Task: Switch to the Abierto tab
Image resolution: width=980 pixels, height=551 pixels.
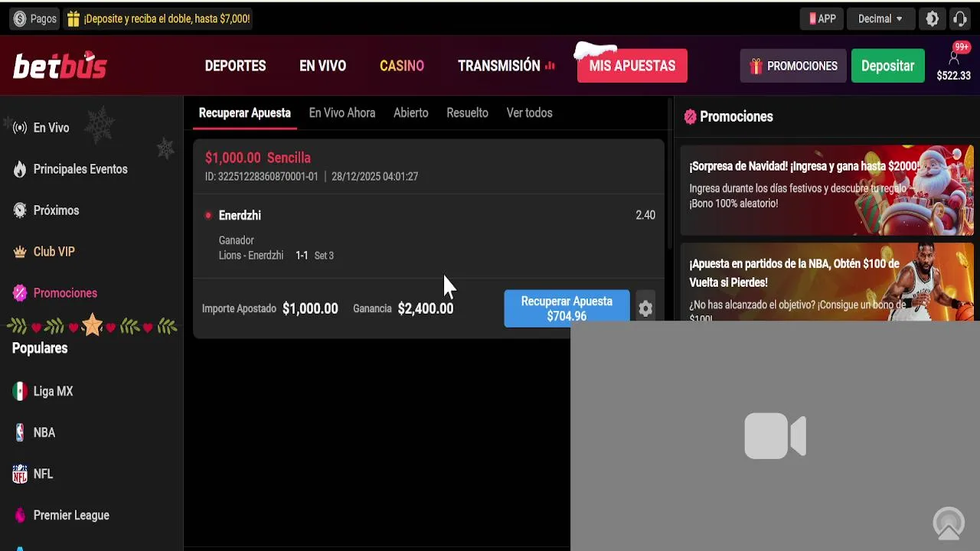Action: point(411,112)
